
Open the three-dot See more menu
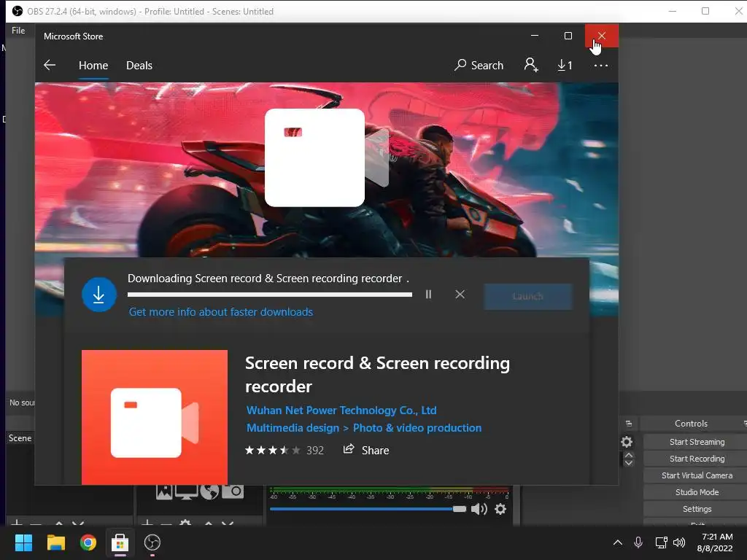click(x=601, y=66)
